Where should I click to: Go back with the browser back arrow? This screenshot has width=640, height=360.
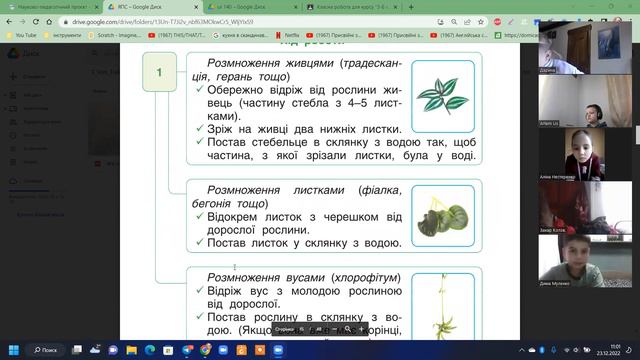[x=9, y=22]
